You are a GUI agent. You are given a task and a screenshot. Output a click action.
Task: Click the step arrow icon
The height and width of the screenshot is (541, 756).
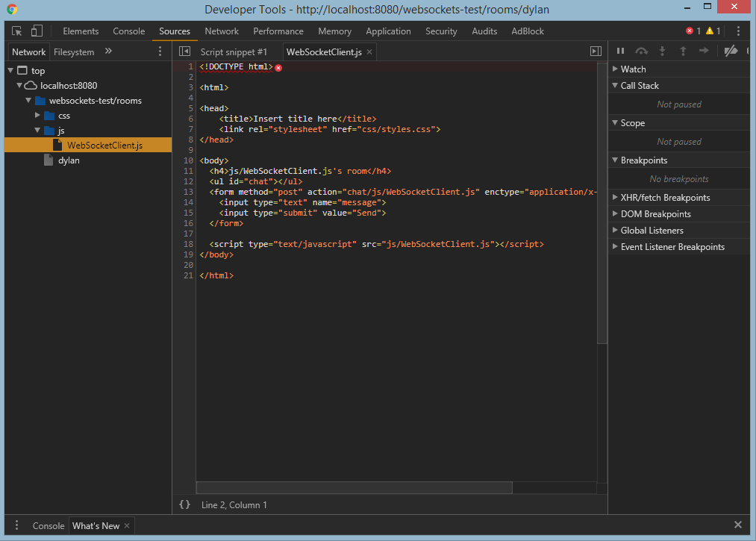coord(704,51)
